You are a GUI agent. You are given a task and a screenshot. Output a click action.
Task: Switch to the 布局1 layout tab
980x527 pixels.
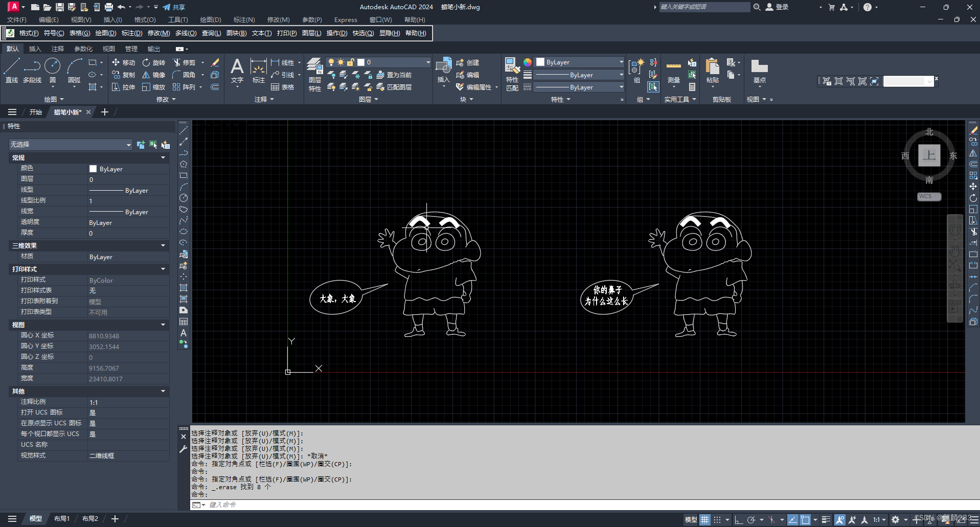click(62, 519)
